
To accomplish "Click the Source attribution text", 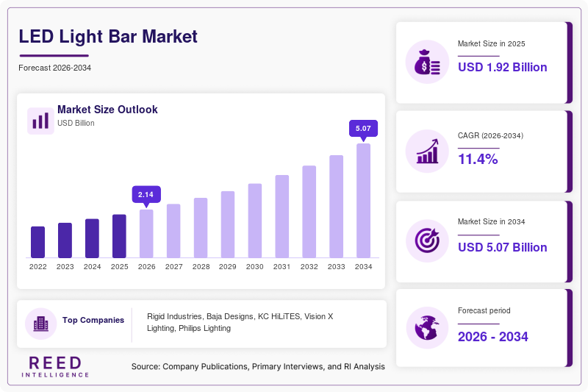I will 258,366.
